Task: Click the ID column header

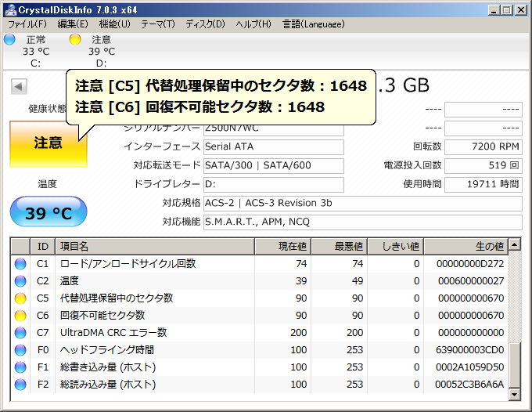Action: 43,247
